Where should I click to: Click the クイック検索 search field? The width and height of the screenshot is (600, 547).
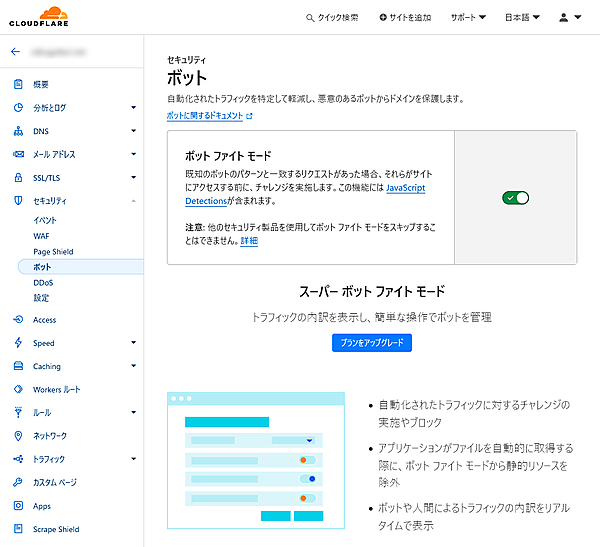coord(336,17)
